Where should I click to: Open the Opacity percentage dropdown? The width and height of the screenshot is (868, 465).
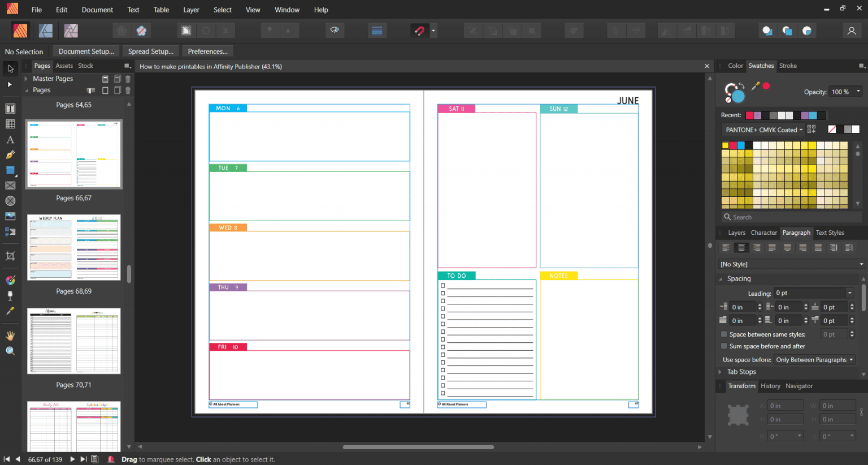[x=858, y=92]
